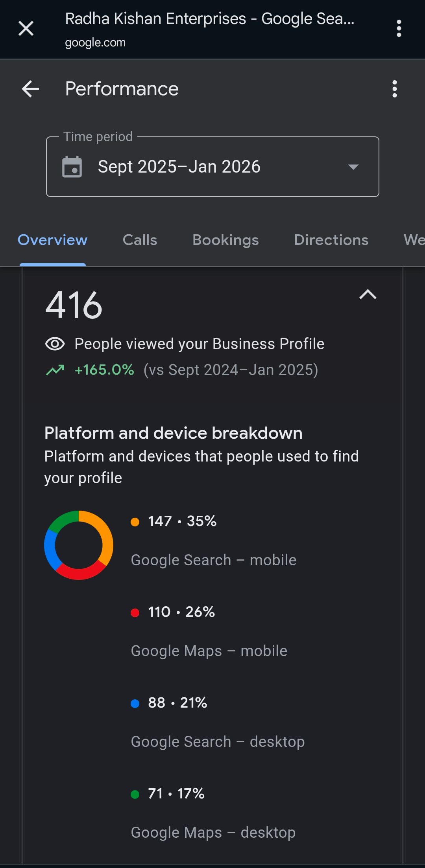This screenshot has width=425, height=868.
Task: Close the browser tab with X icon
Action: coord(26,28)
